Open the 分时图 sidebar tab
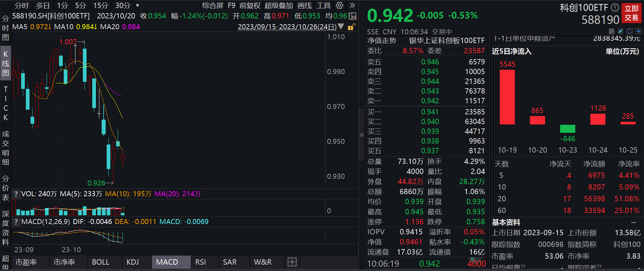Screen dimensions: 644x271 coord(5,28)
